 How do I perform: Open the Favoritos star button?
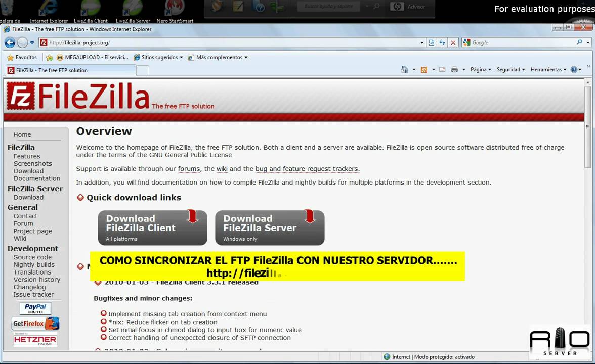click(x=22, y=57)
